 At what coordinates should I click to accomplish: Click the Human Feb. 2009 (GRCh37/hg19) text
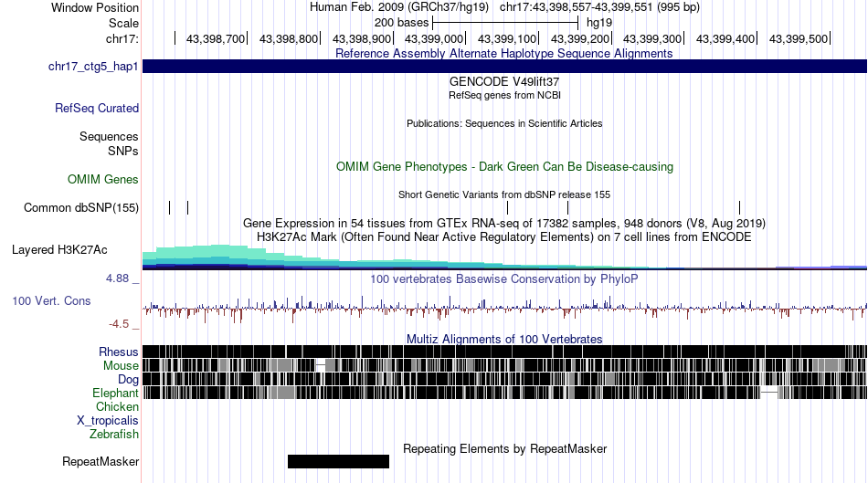399,7
